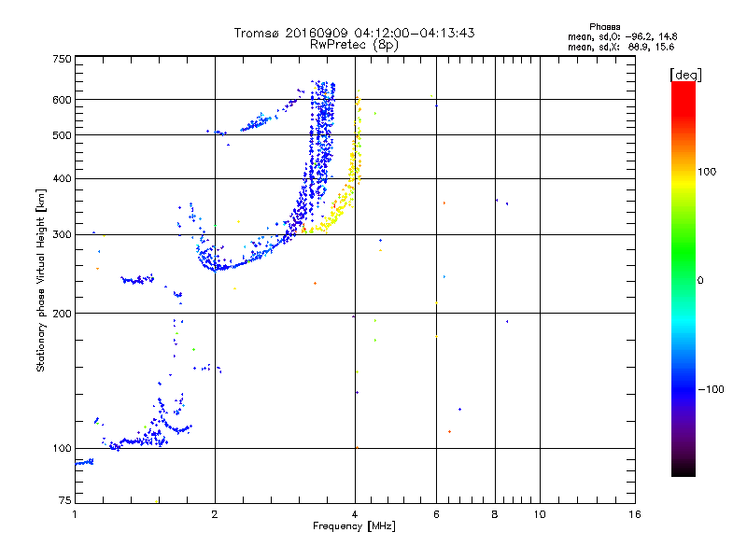Viewport: 747px width, 560px height.
Task: Click the y-axis tick label '100'
Action: click(x=62, y=449)
